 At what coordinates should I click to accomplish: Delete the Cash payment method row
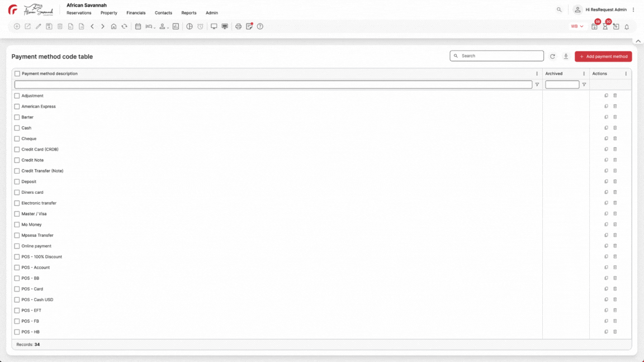click(x=615, y=127)
